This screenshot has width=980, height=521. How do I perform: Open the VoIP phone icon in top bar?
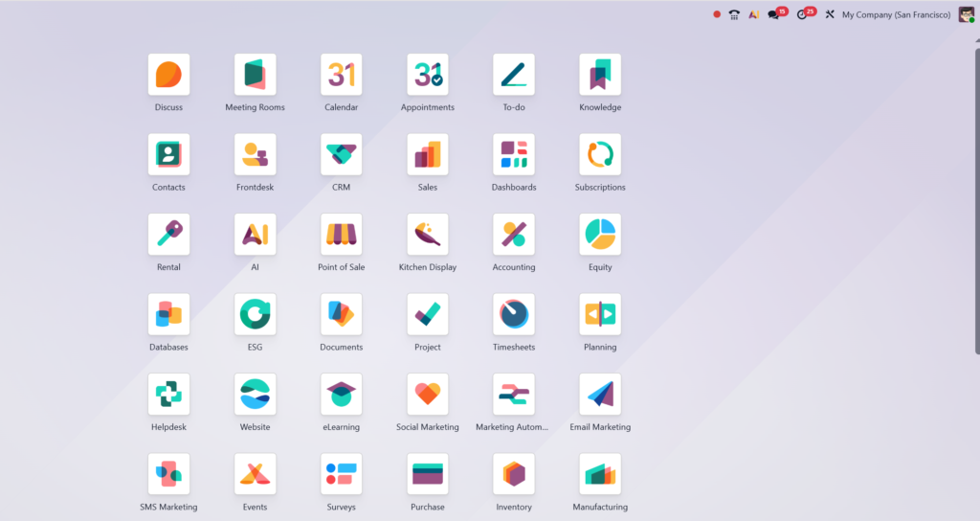tap(734, 14)
